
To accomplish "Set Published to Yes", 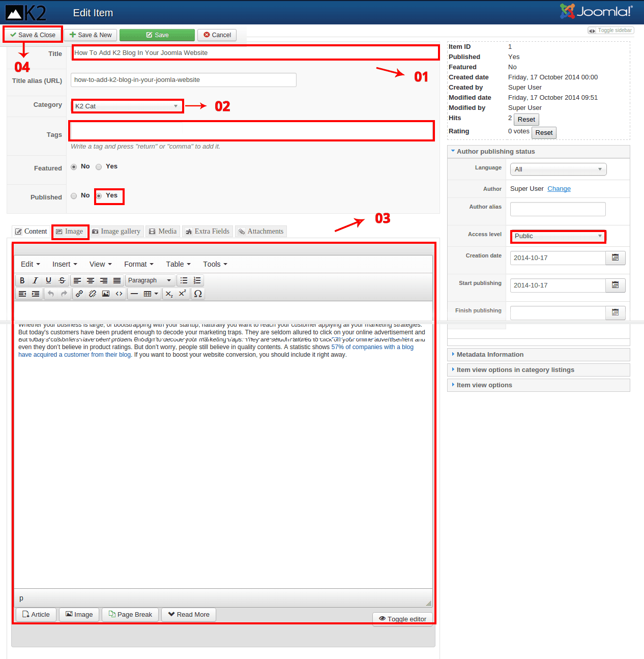I will [x=99, y=196].
